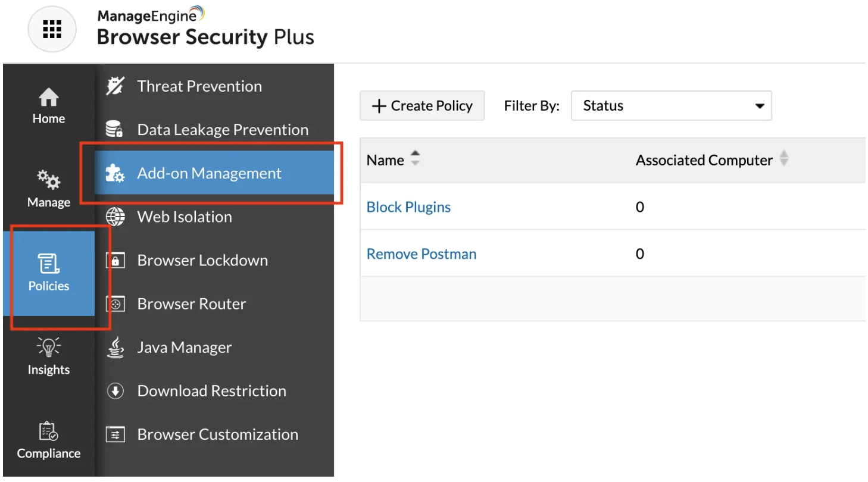
Task: Open the Insights section label
Action: point(49,370)
